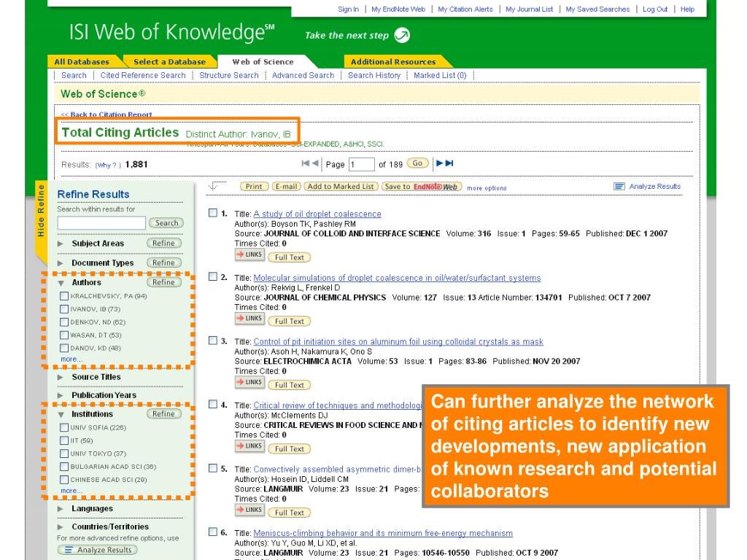Expand Publication Years section
The image size is (747, 560).
point(61,396)
